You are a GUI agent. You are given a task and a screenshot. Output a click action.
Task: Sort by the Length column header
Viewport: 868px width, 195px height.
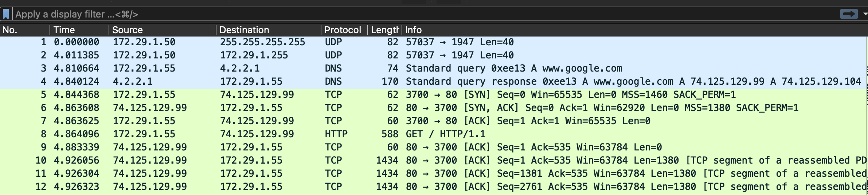[x=385, y=30]
